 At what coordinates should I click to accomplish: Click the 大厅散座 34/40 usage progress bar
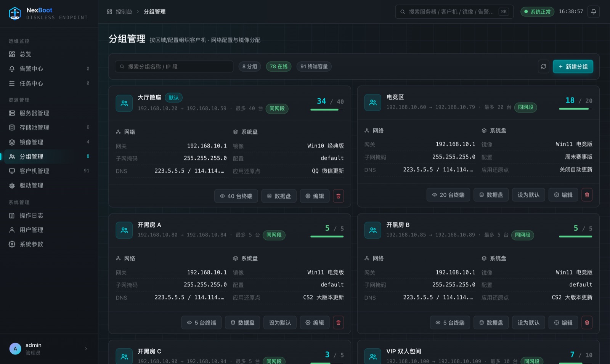coord(327,110)
